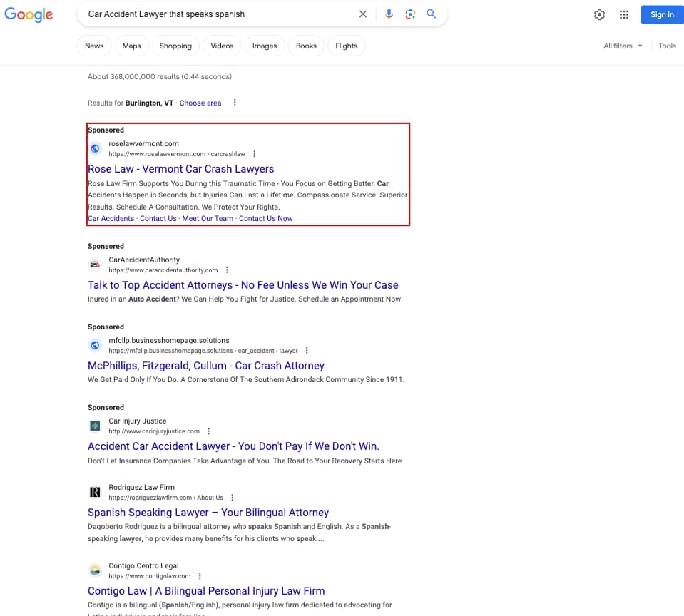Switch to Flights results
The image size is (684, 616).
347,46
